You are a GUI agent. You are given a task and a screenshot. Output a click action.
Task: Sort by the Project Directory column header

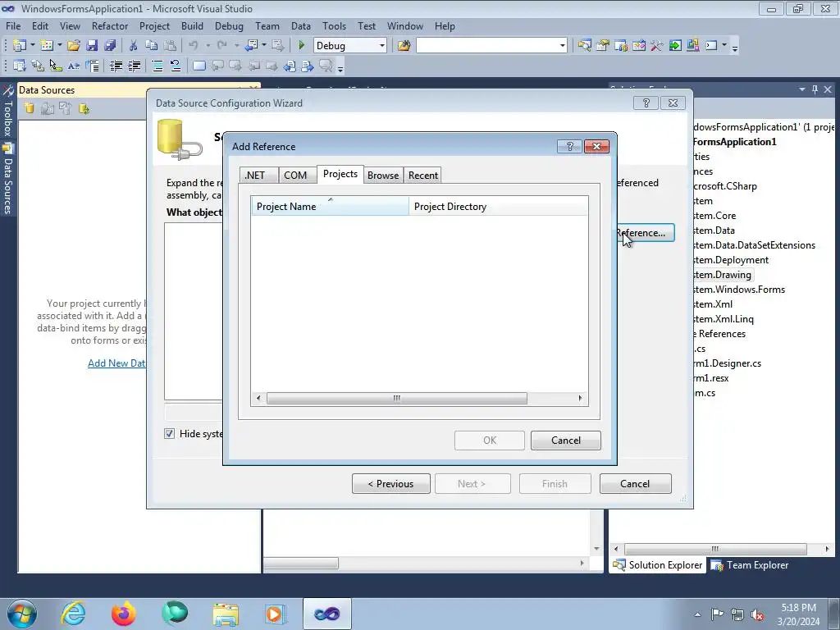pyautogui.click(x=498, y=206)
